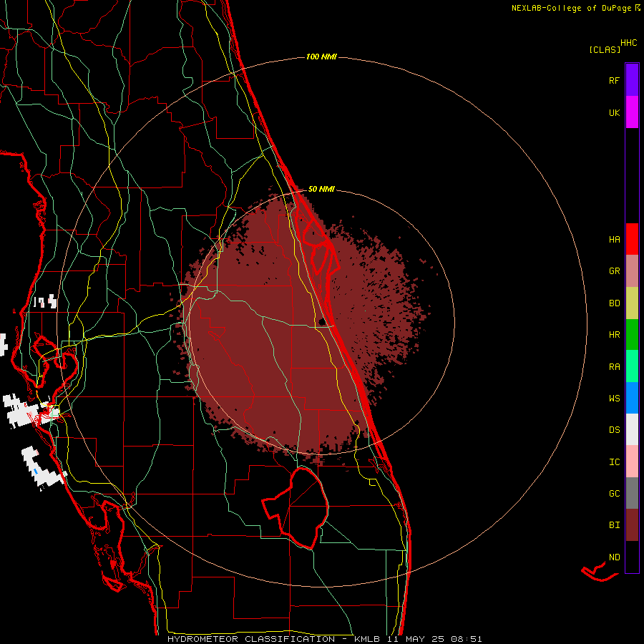Click the 50 NMI range ring label
This screenshot has width=644, height=644.
(x=321, y=189)
